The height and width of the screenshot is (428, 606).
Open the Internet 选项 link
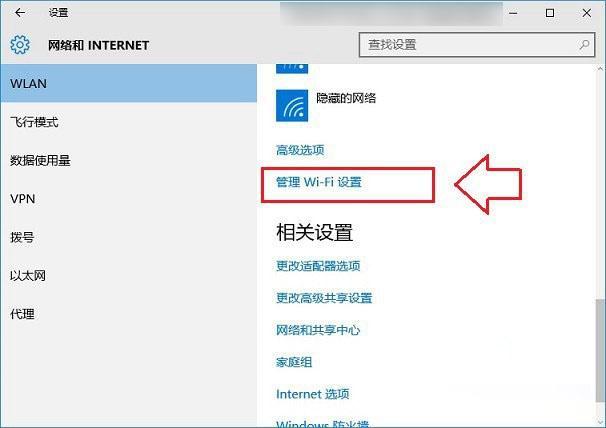312,394
